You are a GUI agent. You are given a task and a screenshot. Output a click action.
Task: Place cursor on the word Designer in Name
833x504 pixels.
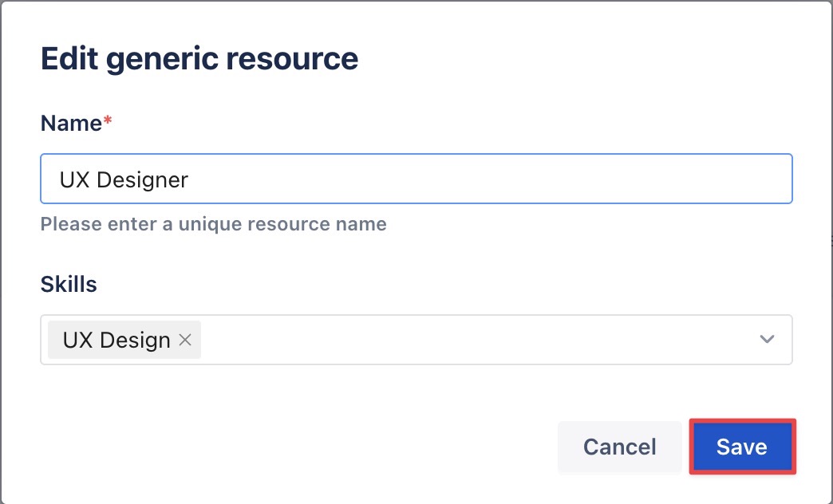(x=142, y=179)
